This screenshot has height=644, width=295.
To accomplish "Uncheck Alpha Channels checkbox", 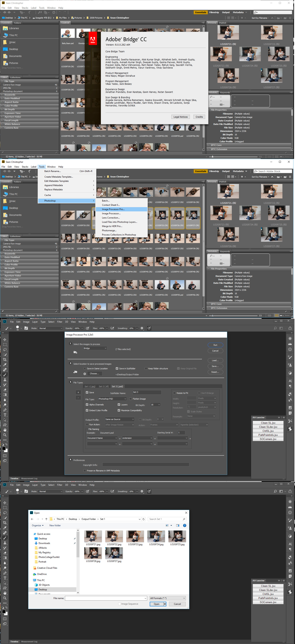I will point(87,404).
